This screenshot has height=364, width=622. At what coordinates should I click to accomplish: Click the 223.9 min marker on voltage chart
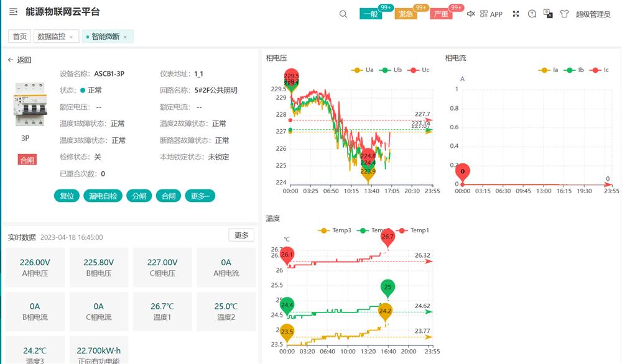pos(368,173)
